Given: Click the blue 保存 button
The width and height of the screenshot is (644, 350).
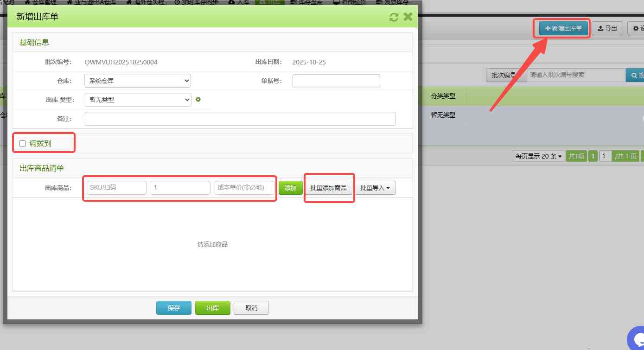Looking at the screenshot, I should pos(173,308).
